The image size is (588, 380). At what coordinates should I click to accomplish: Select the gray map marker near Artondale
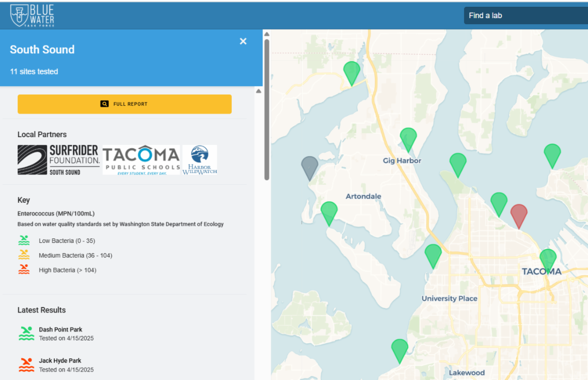(x=309, y=166)
